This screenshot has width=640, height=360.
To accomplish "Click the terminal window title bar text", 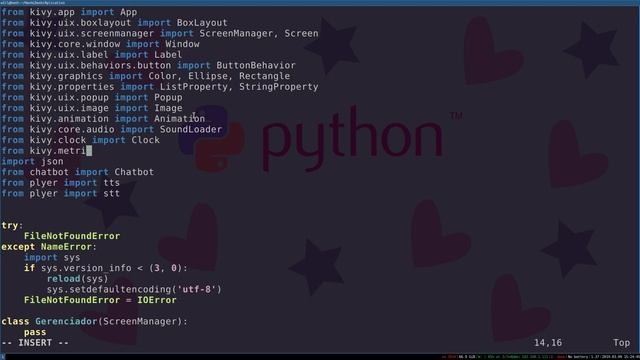I will (33, 2).
